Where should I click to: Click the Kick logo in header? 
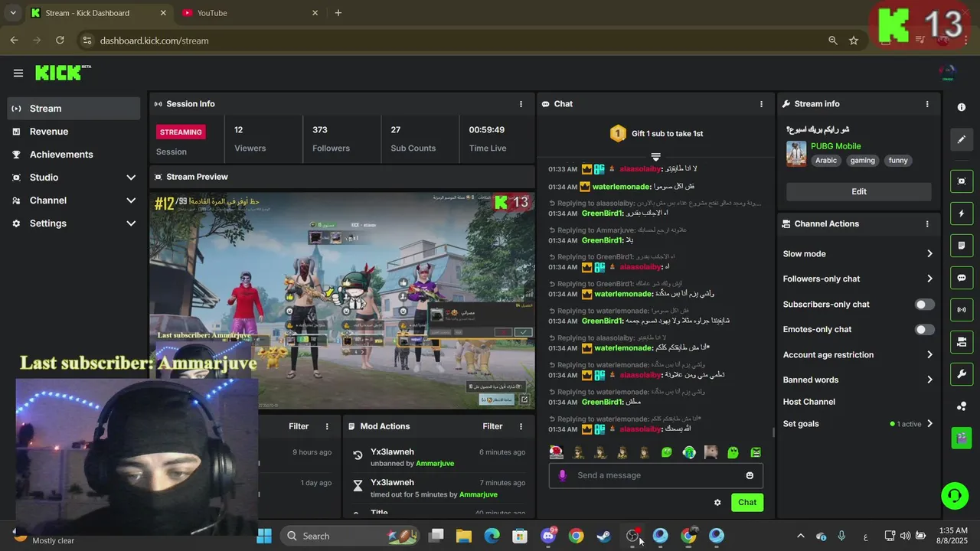[63, 73]
